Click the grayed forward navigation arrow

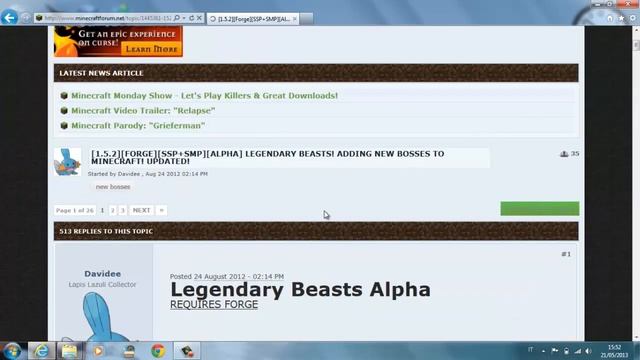[26, 18]
